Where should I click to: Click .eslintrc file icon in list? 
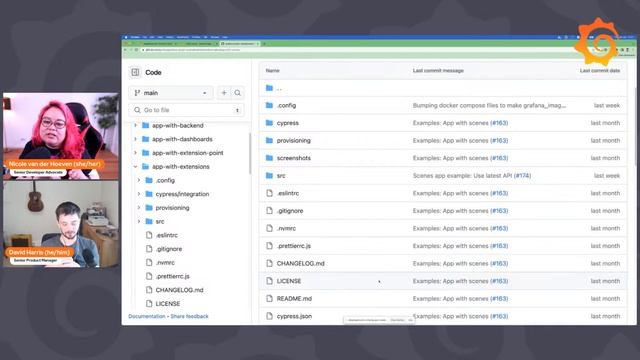pyautogui.click(x=269, y=193)
